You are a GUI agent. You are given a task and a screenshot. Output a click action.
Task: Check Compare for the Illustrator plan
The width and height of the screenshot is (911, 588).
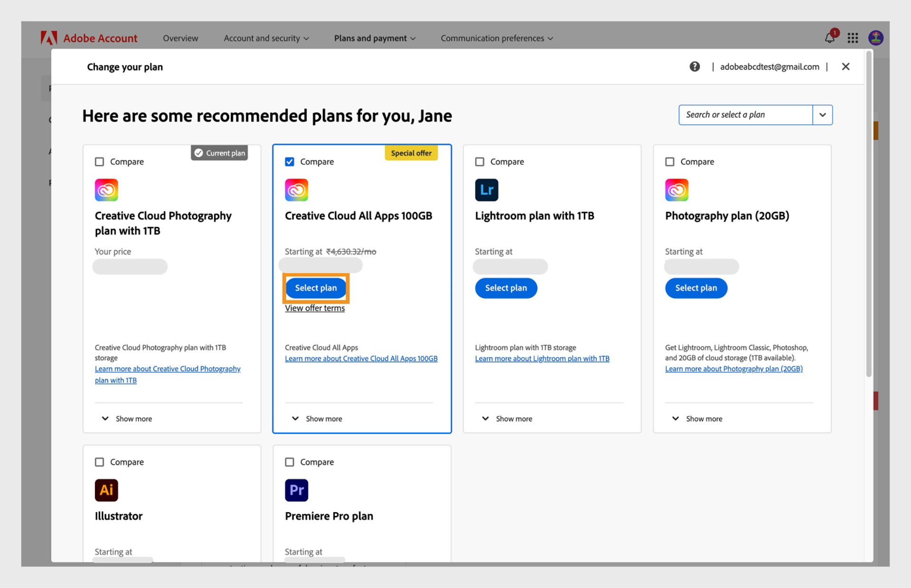(x=100, y=462)
